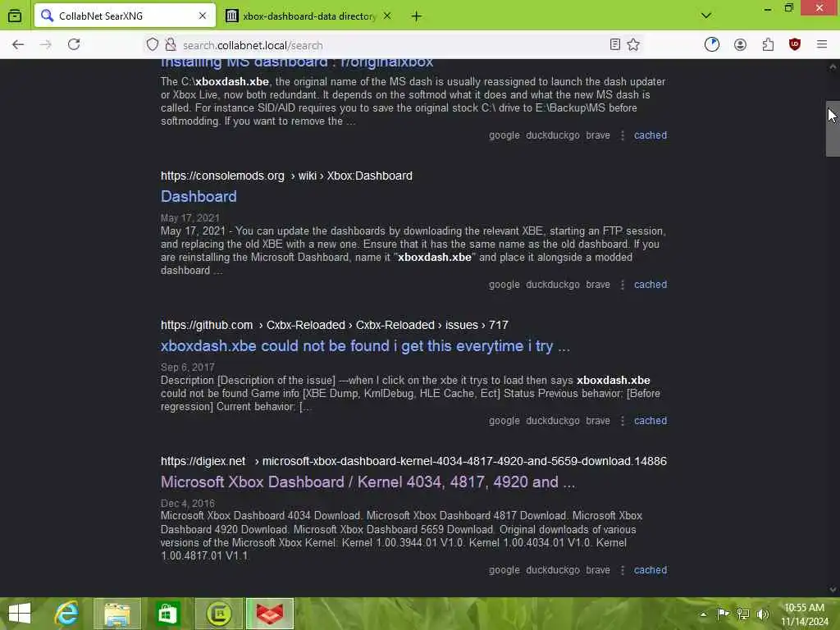Open the xboxdash.xbe could not be found result
This screenshot has width=840, height=630.
(x=365, y=346)
